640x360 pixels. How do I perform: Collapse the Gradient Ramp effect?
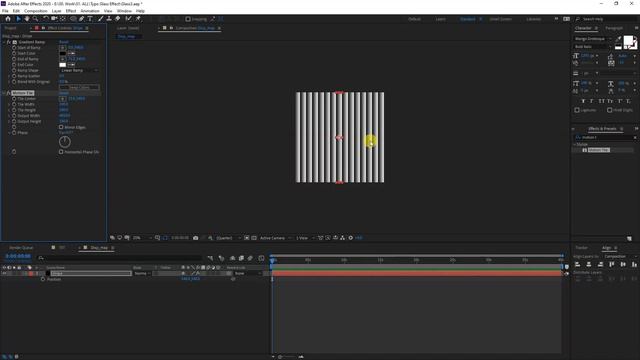click(x=4, y=42)
